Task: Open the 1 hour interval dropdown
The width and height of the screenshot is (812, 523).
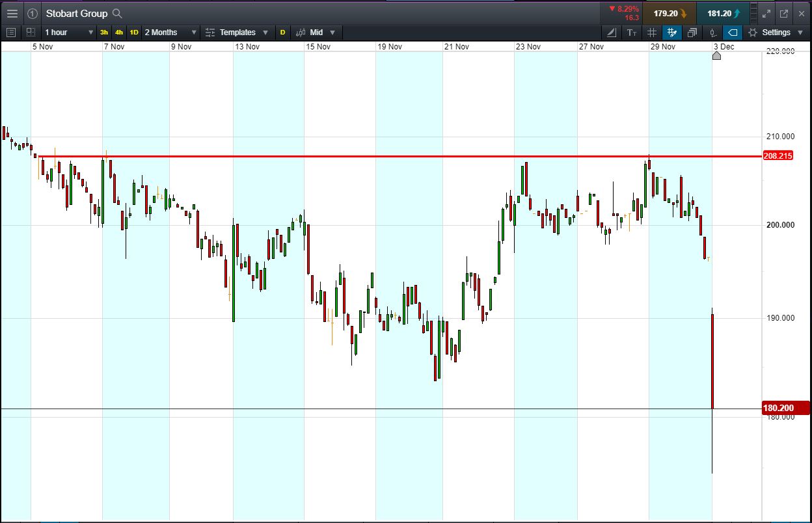Action: (x=68, y=32)
